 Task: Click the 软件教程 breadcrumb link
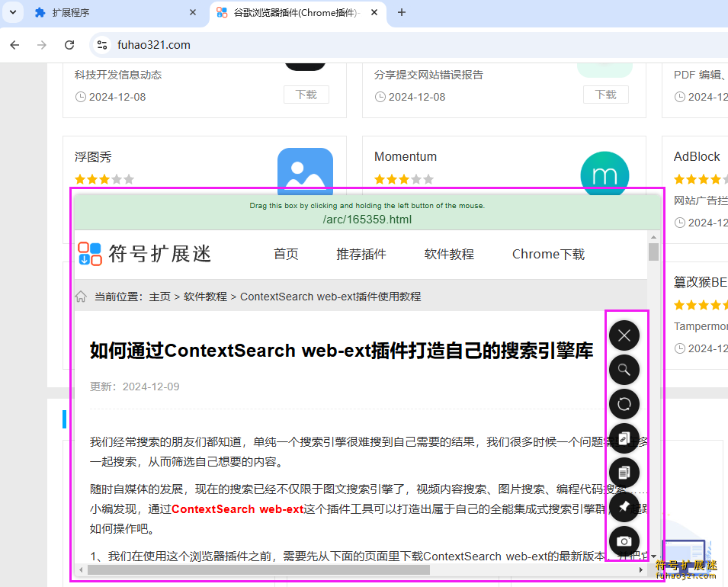pos(205,297)
